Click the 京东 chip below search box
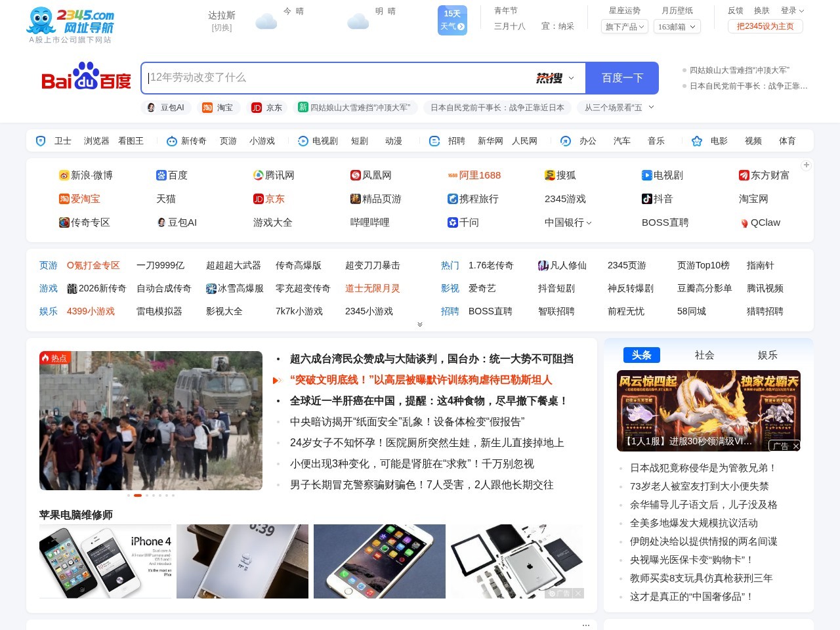This screenshot has width=840, height=630. coord(267,108)
